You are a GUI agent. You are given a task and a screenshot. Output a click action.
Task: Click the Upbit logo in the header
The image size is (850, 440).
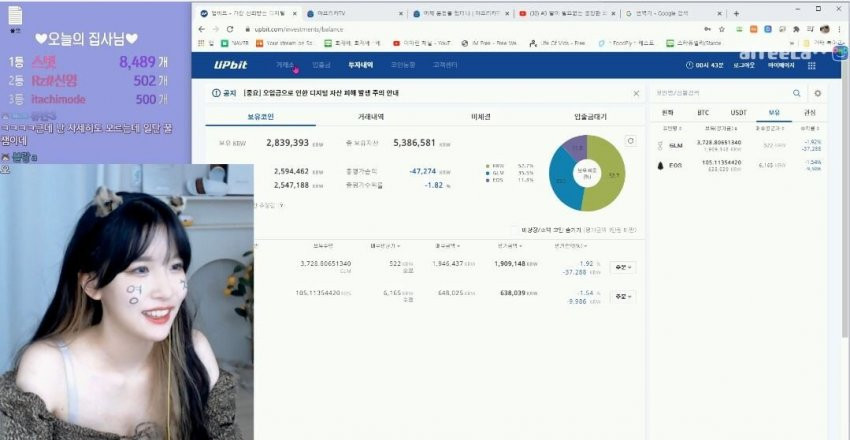(x=230, y=65)
